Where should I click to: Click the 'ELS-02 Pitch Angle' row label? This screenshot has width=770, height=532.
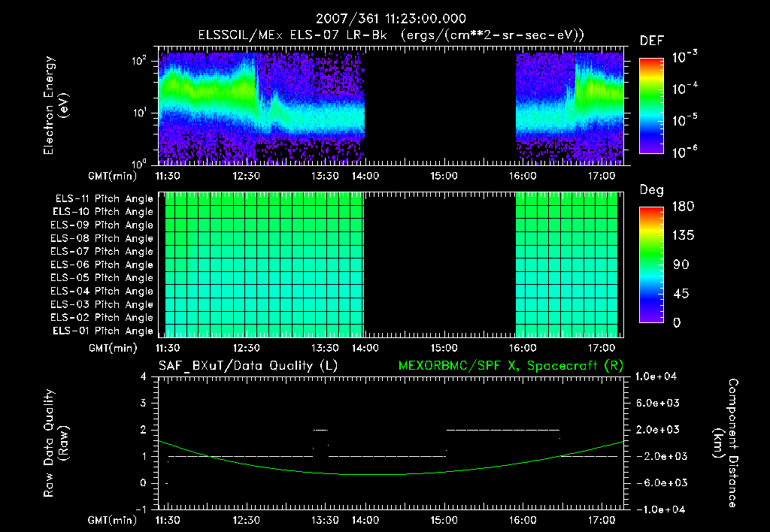(x=102, y=318)
